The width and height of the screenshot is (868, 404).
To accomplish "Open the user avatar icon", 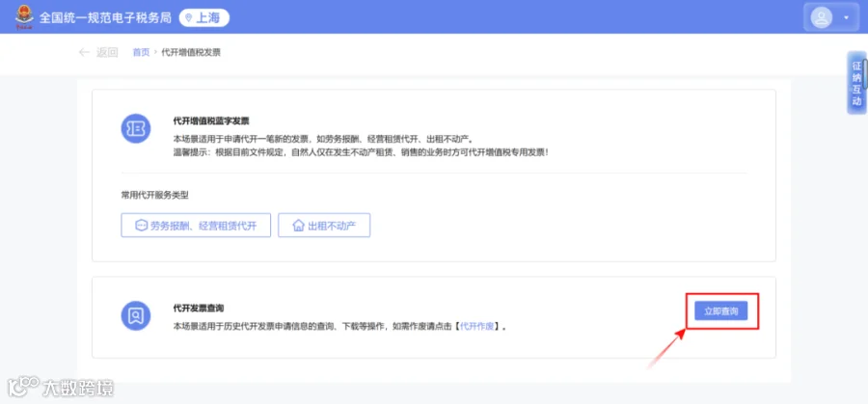I will pos(822,17).
